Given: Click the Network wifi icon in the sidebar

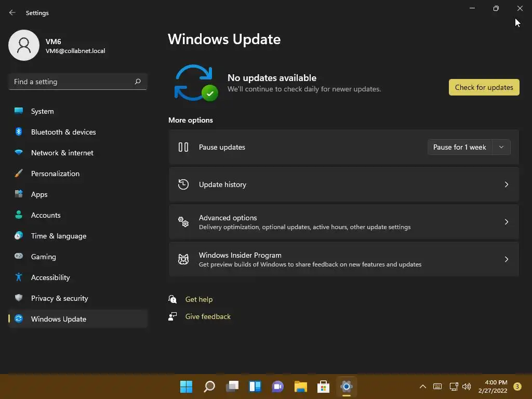Looking at the screenshot, I should [19, 152].
